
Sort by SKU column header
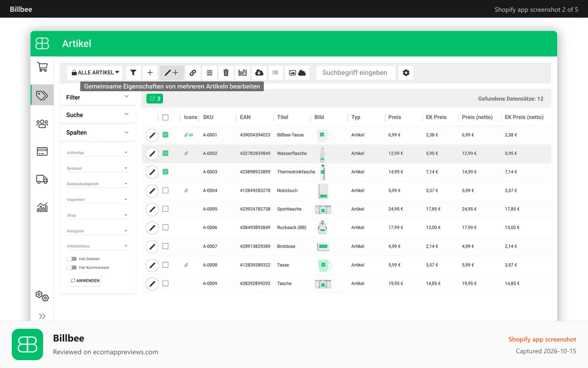[208, 117]
